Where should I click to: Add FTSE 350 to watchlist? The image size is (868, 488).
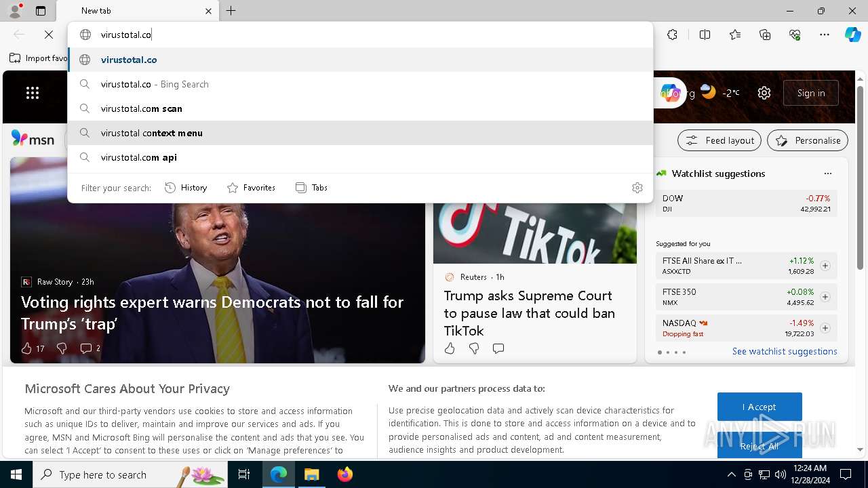click(825, 297)
